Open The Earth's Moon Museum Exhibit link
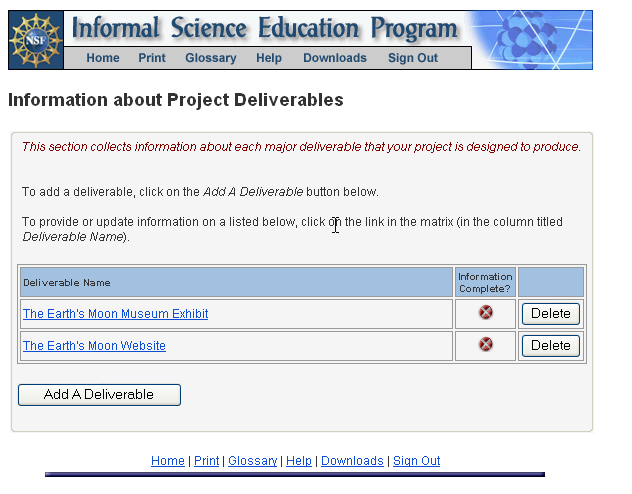632x494 pixels. (x=116, y=314)
